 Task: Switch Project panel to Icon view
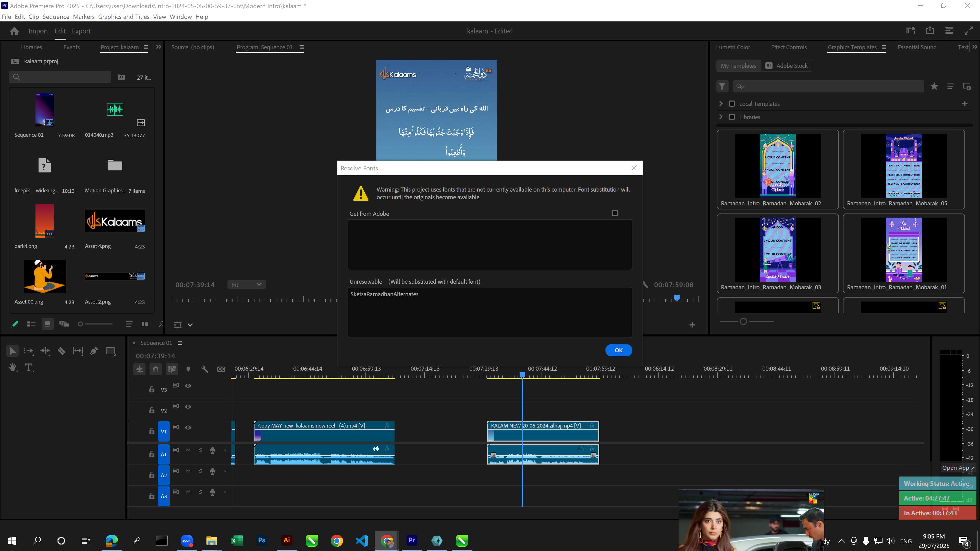coord(47,324)
